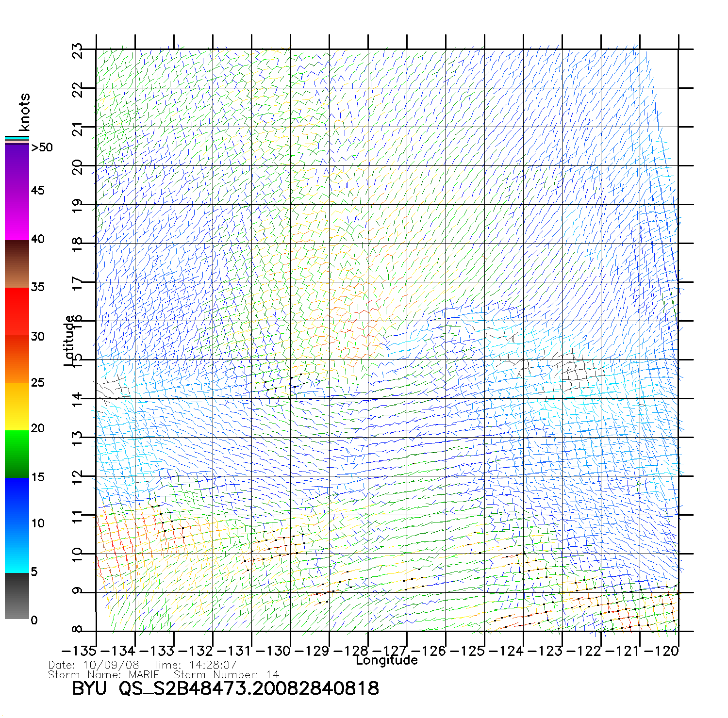Choose the purple 45–50 knots legend band
The height and width of the screenshot is (718, 728).
tap(17, 168)
